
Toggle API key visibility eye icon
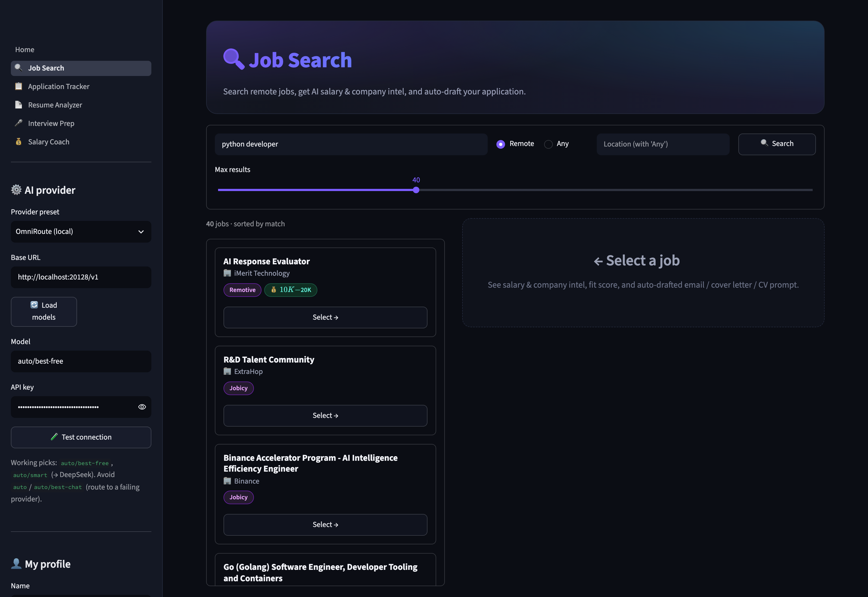coord(142,407)
